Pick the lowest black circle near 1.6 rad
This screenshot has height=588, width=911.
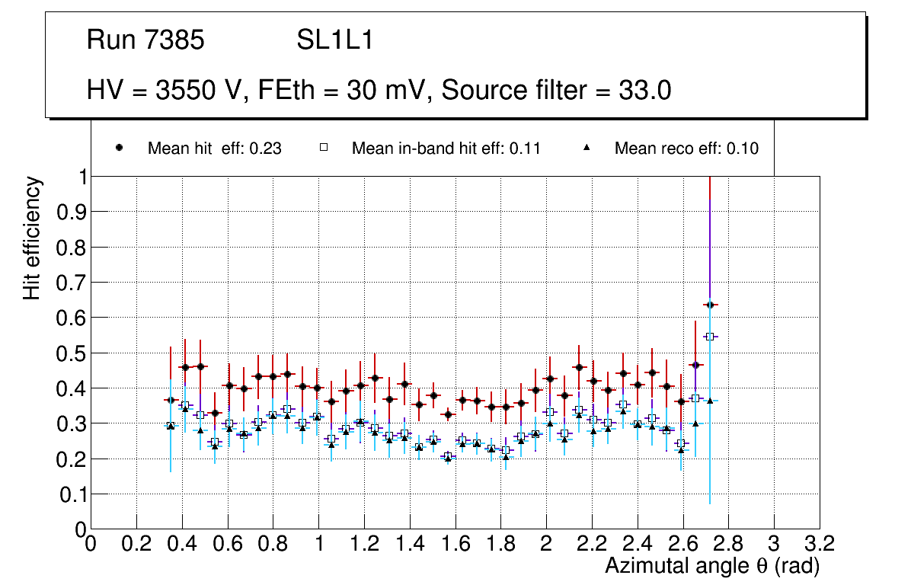[x=449, y=414]
